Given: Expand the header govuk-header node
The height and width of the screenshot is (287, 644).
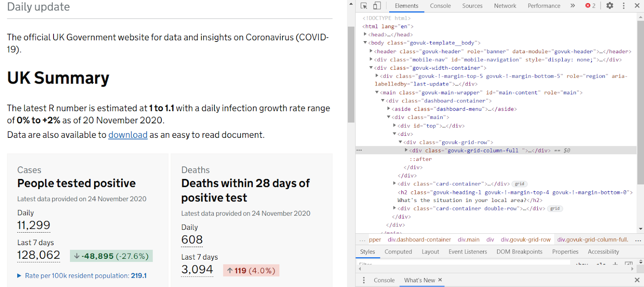Looking at the screenshot, I should point(371,51).
